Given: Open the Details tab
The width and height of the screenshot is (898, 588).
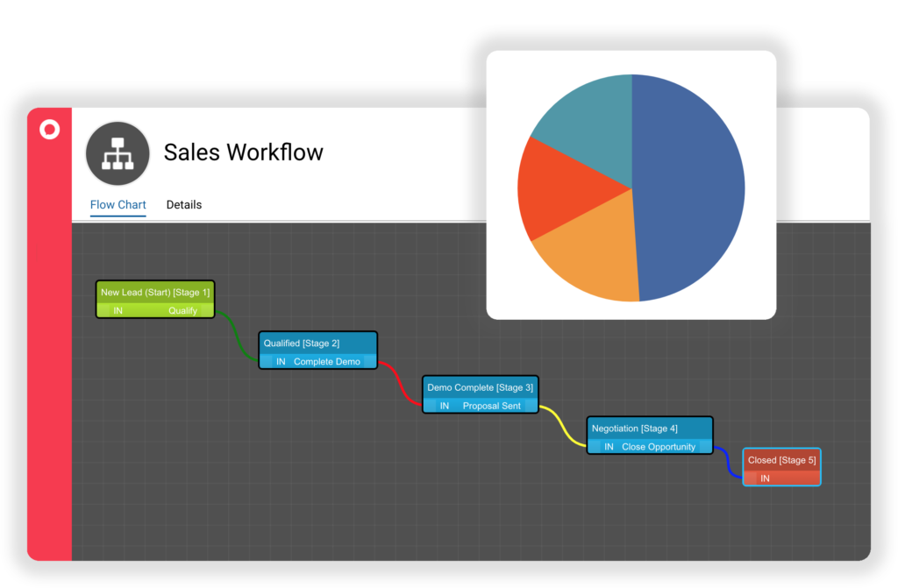Looking at the screenshot, I should click(184, 204).
